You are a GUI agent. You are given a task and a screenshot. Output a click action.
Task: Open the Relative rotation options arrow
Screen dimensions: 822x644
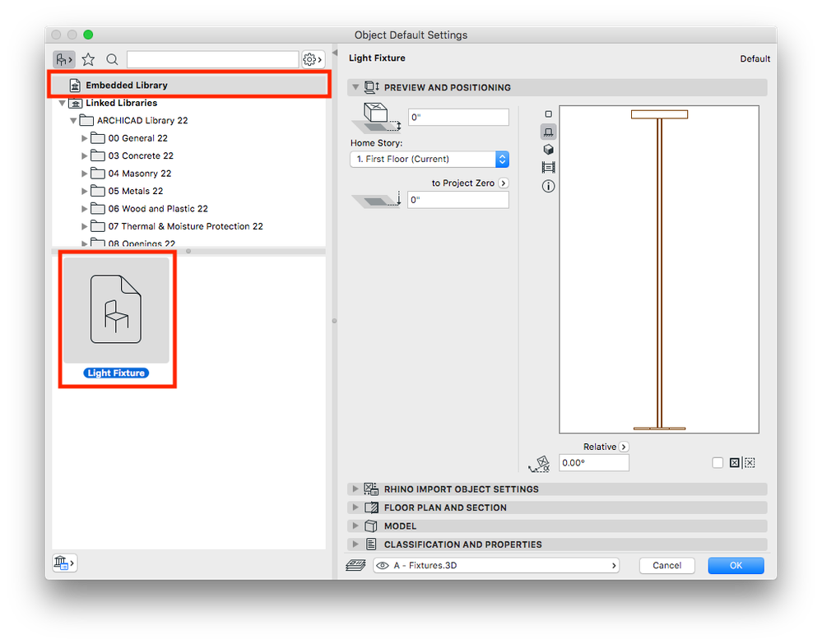624,447
